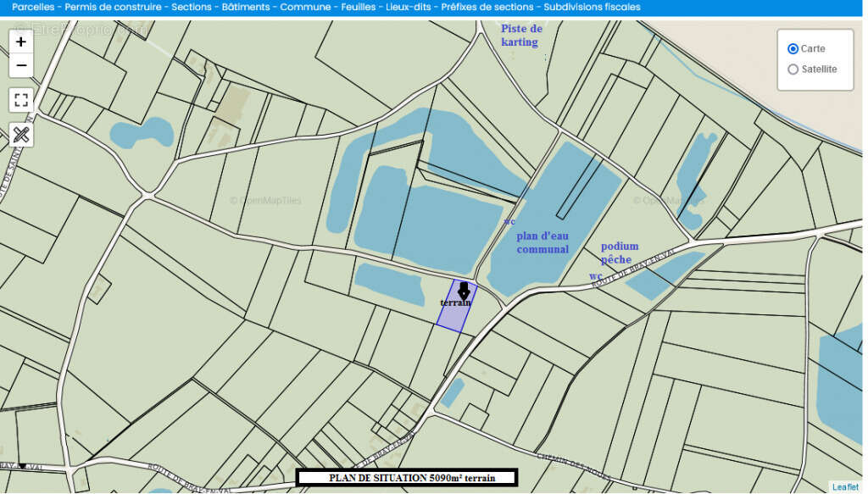Select Préfixes de sections item
Screen dimensions: 868x494
pos(487,7)
